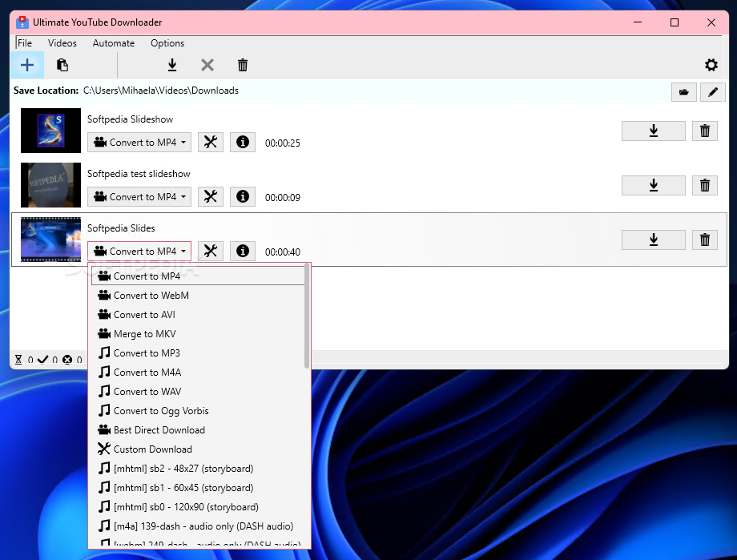Download the Softpedia Slideshow video
The height and width of the screenshot is (560, 737).
click(x=654, y=131)
